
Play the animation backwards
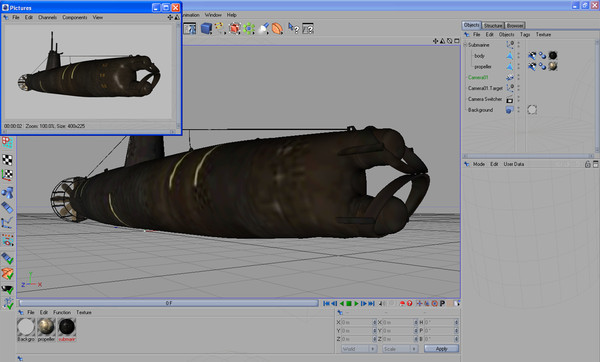point(342,303)
